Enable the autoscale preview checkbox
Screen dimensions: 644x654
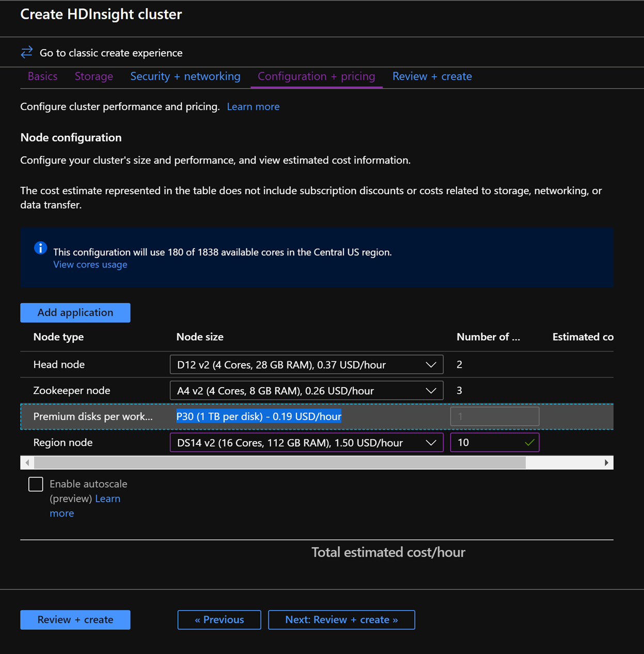(x=35, y=484)
